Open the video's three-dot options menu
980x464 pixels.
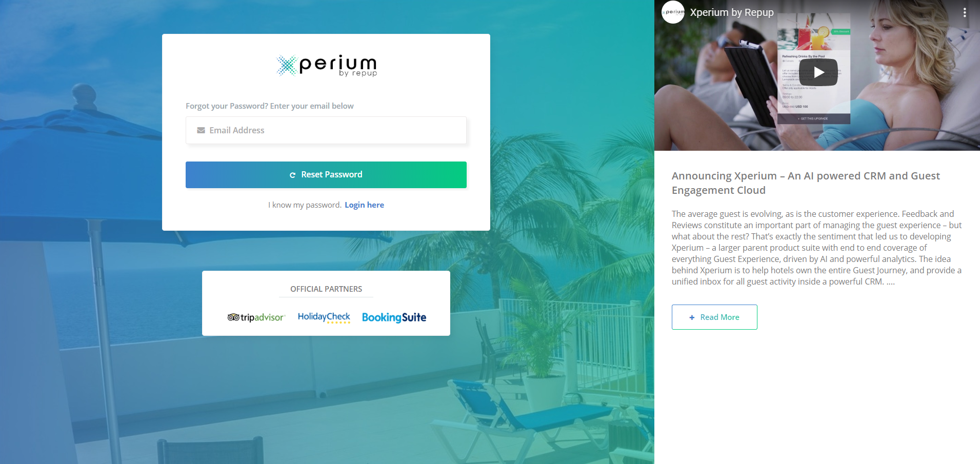965,12
